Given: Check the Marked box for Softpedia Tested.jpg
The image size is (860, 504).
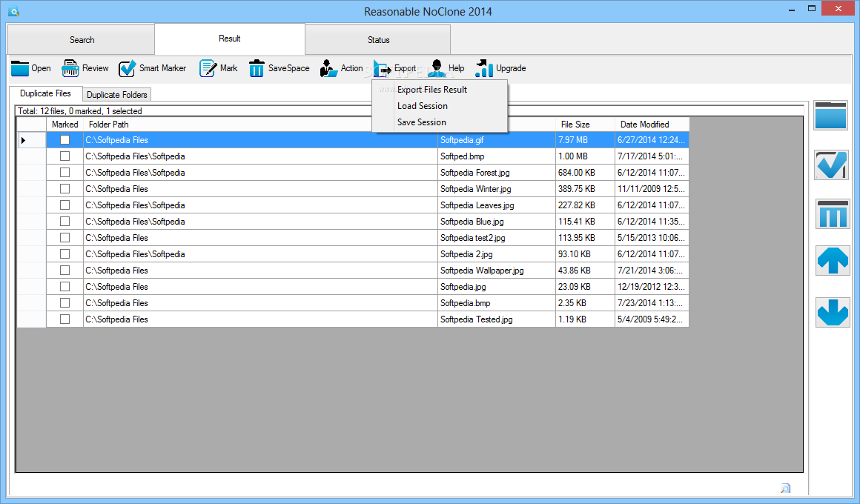Looking at the screenshot, I should pos(64,319).
